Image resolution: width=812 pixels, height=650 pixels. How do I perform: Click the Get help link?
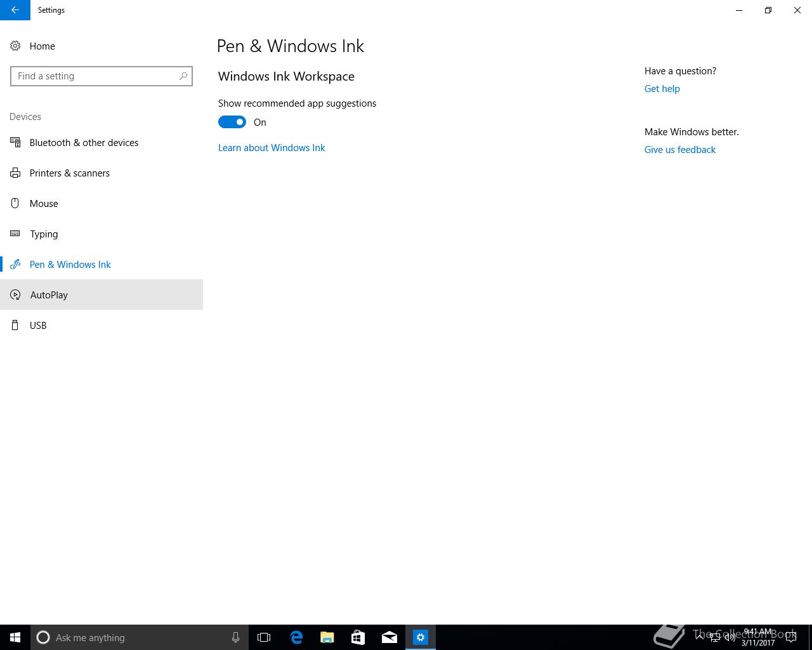[662, 89]
